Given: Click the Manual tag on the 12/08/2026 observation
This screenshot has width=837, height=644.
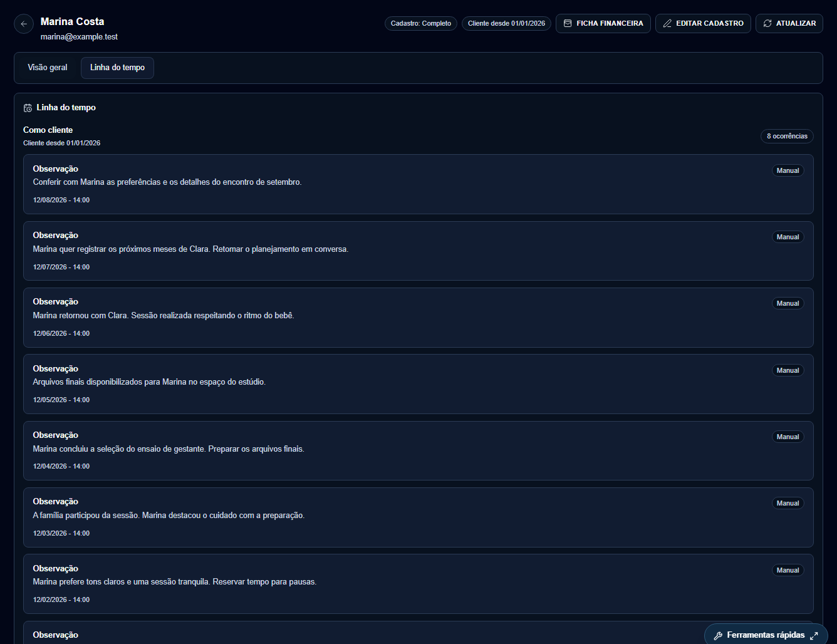Looking at the screenshot, I should tap(788, 170).
